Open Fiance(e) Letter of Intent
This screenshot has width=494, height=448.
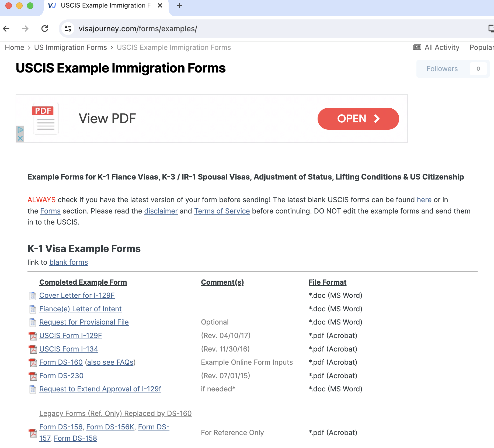(80, 309)
